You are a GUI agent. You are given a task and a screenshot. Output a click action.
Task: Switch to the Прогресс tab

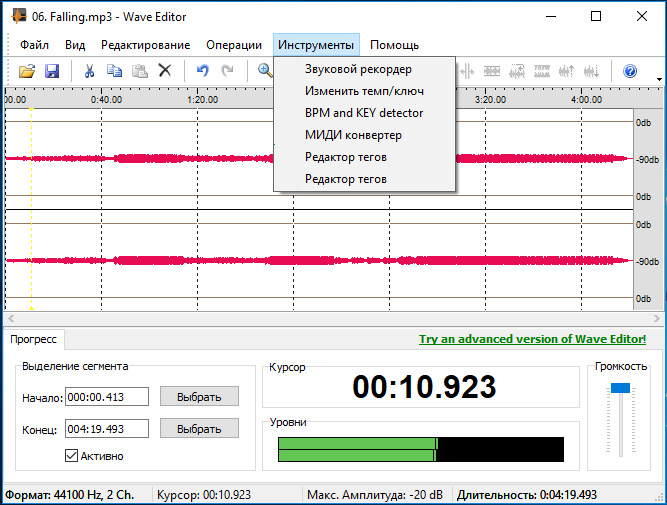[34, 339]
